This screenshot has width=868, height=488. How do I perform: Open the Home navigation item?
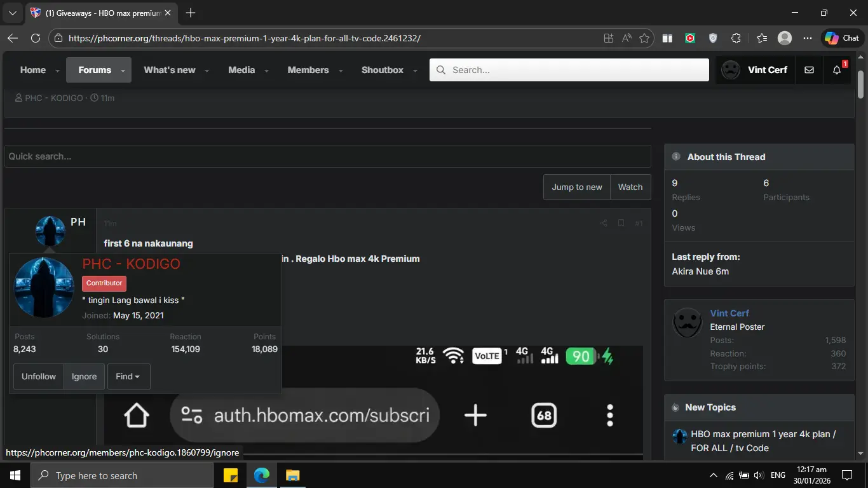coord(32,70)
